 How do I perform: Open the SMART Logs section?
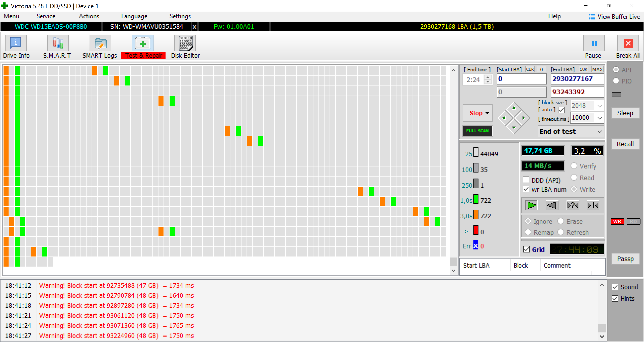(x=100, y=47)
